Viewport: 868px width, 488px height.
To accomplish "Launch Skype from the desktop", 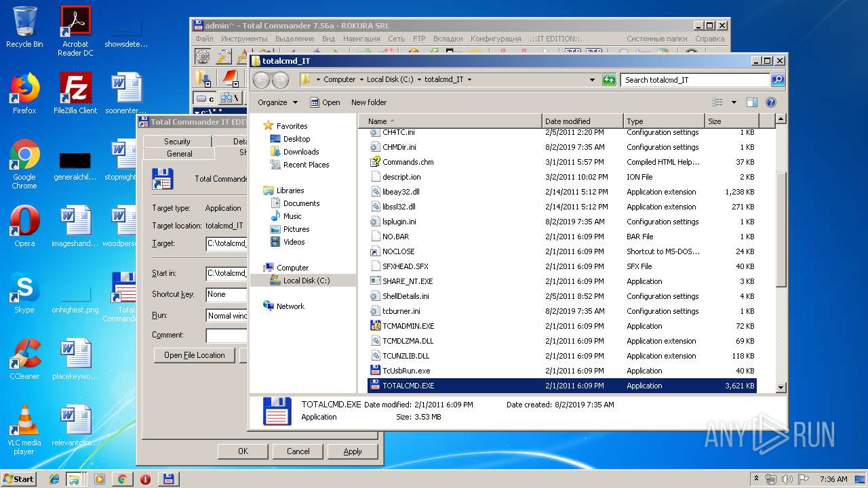I will pyautogui.click(x=24, y=293).
